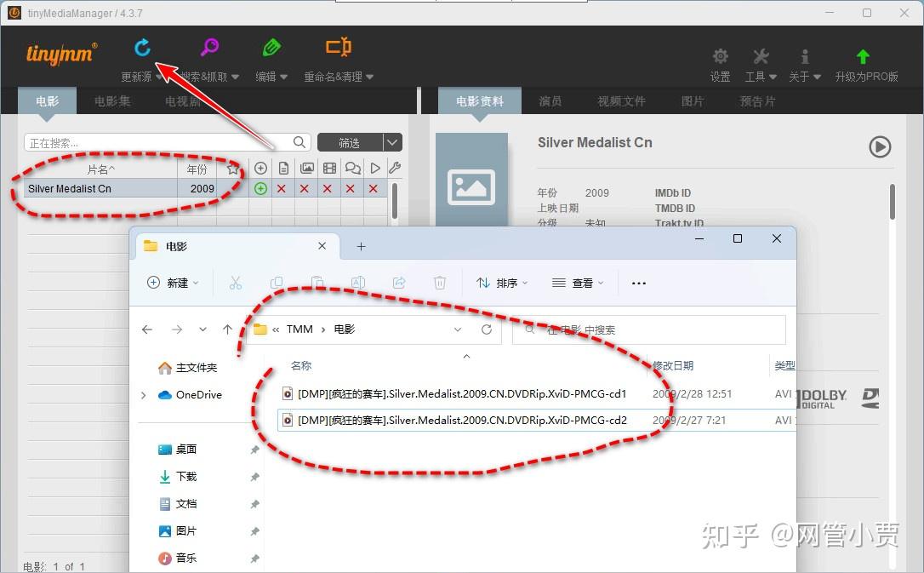Click the 重命名&清理 rename icon
The height and width of the screenshot is (573, 924).
click(338, 47)
